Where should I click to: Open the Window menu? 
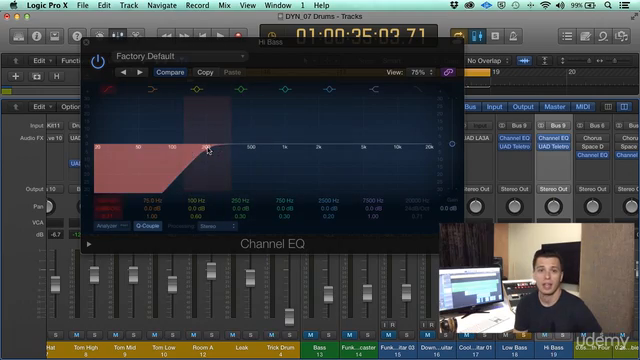pyautogui.click(x=278, y=5)
